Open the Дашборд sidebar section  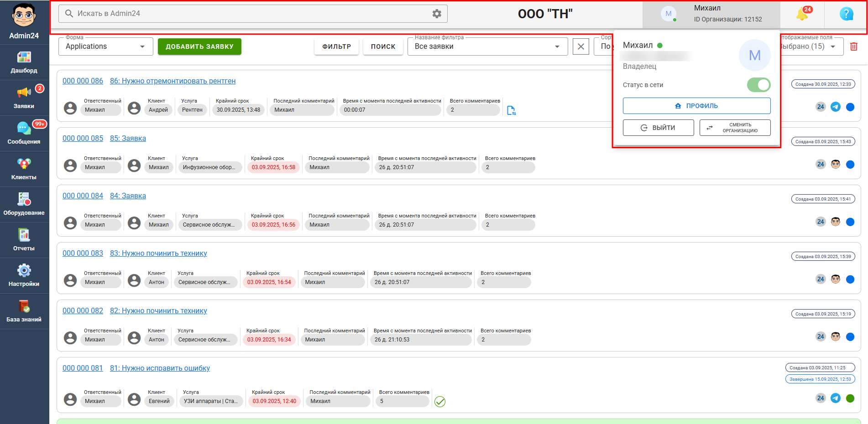pos(24,62)
